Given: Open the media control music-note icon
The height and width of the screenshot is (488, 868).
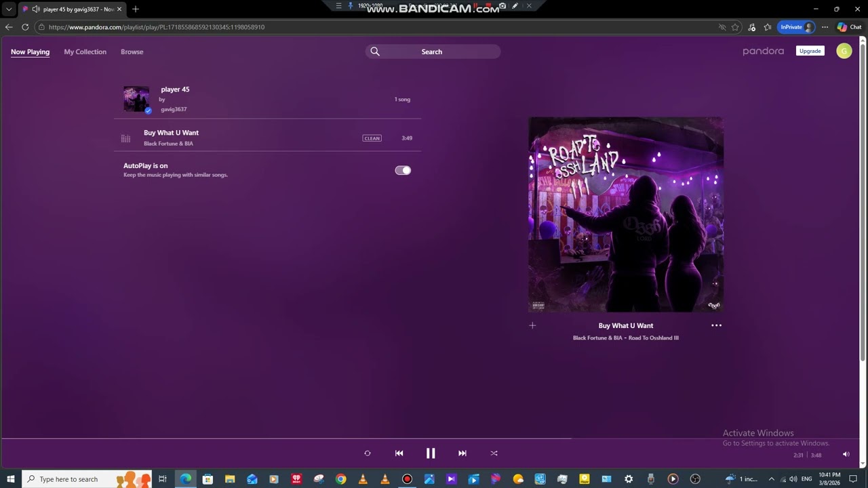Looking at the screenshot, I should 751,27.
